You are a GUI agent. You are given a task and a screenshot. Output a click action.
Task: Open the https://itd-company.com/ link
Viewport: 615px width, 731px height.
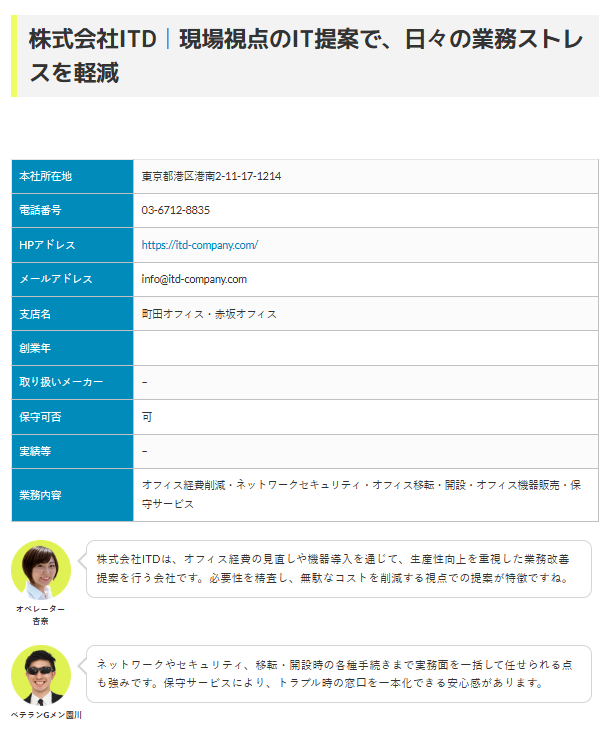click(x=200, y=245)
